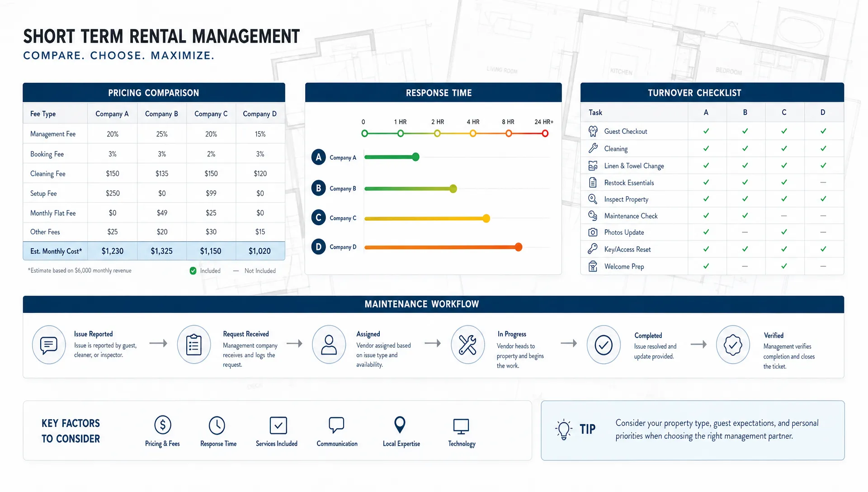868x492 pixels.
Task: Click the end knob of Company B's response bar
Action: coord(453,189)
